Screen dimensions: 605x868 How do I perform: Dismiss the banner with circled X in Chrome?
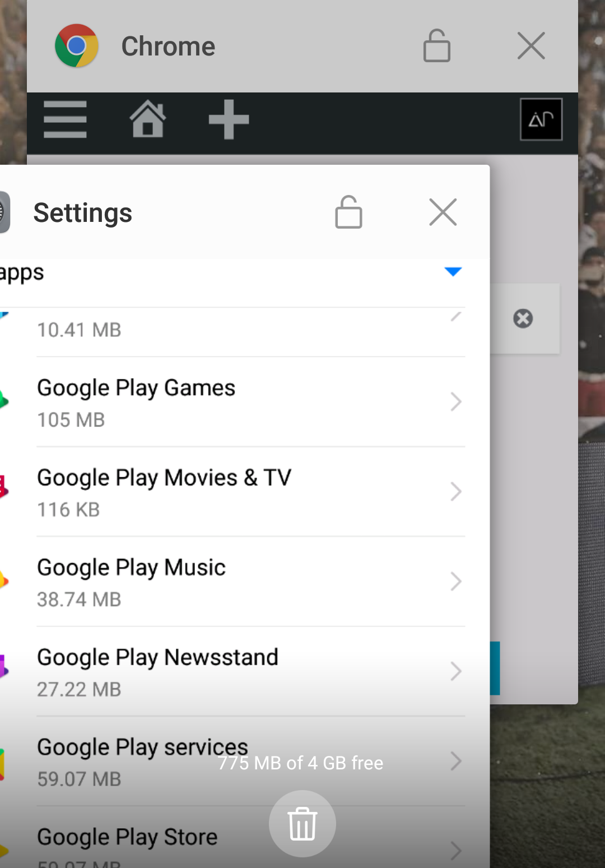click(523, 318)
